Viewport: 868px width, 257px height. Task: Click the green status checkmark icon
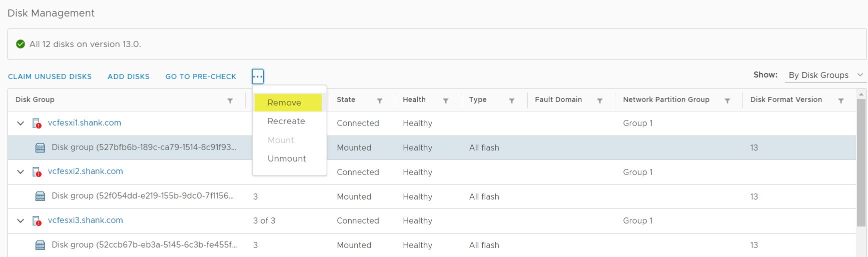coord(21,44)
